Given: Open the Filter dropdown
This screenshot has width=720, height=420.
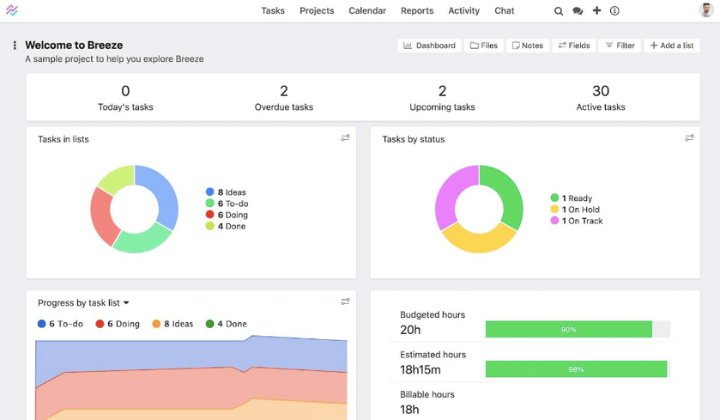Looking at the screenshot, I should [x=619, y=46].
